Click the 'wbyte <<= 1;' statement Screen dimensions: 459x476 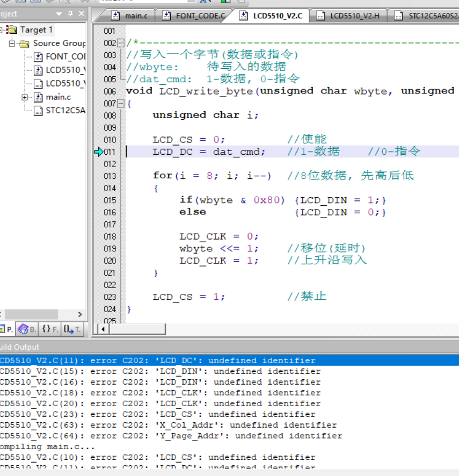tap(218, 249)
